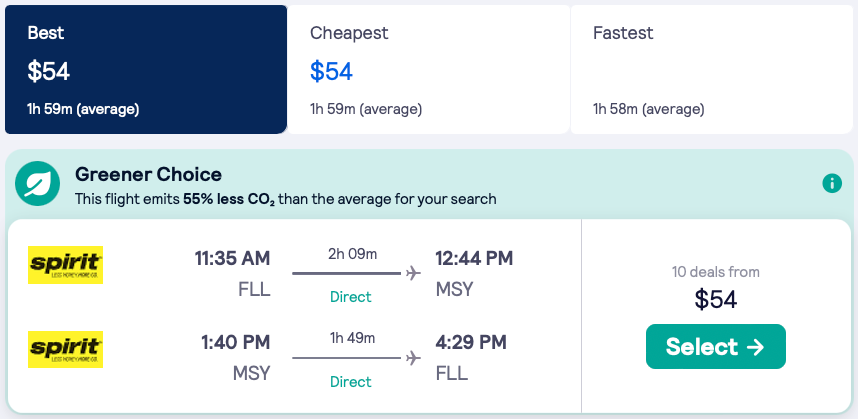Click the 55% less CO₂ emissions text
The width and height of the screenshot is (858, 419).
click(229, 199)
